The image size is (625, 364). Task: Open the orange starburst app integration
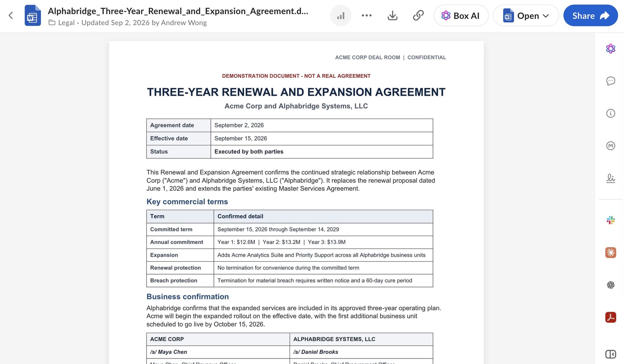610,252
